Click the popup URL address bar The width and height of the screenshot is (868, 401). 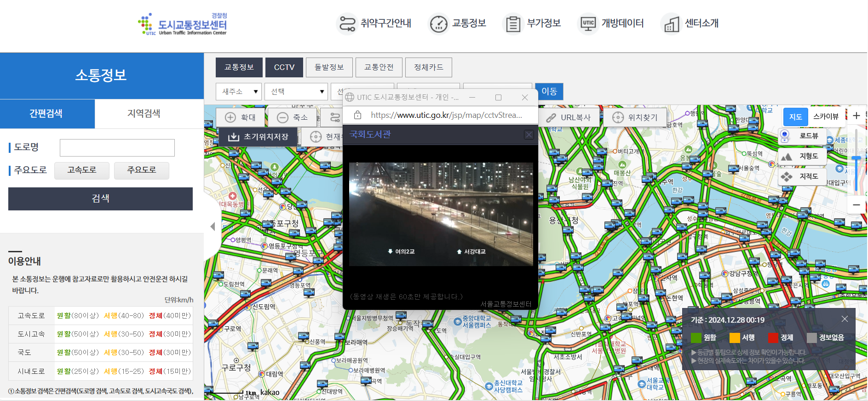coord(447,115)
